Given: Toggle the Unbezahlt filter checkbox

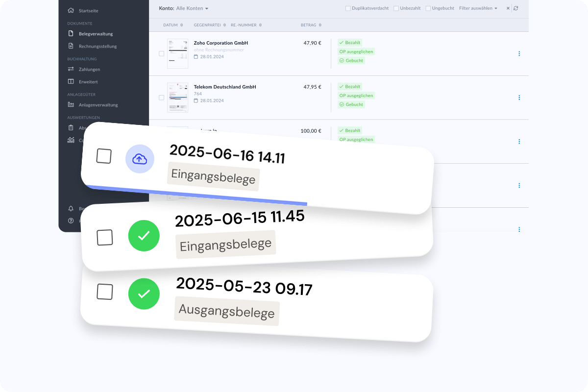Looking at the screenshot, I should (396, 8).
